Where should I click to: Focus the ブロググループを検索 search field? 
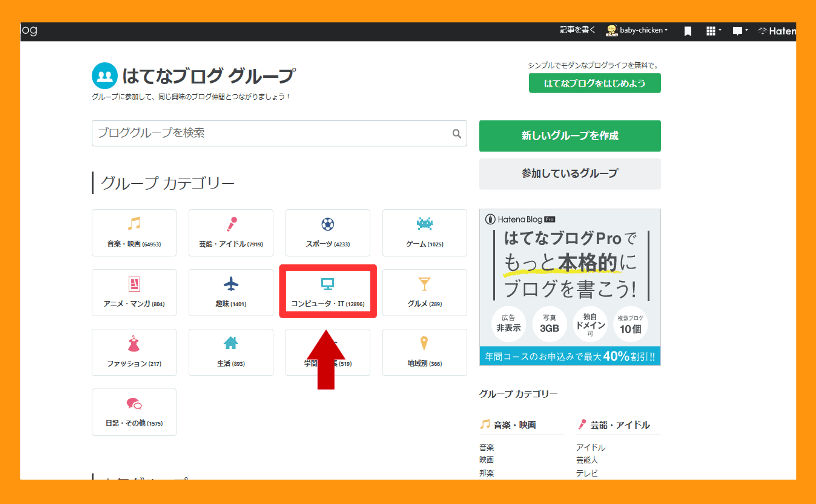click(x=279, y=133)
